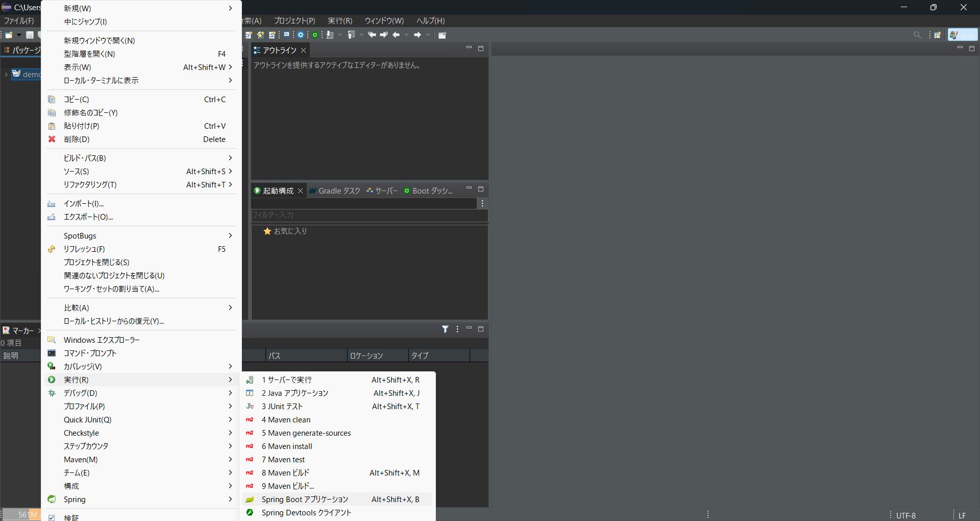Screen dimensions: 980x521
Task: Click インポート(I)... import icon
Action: click(x=52, y=203)
